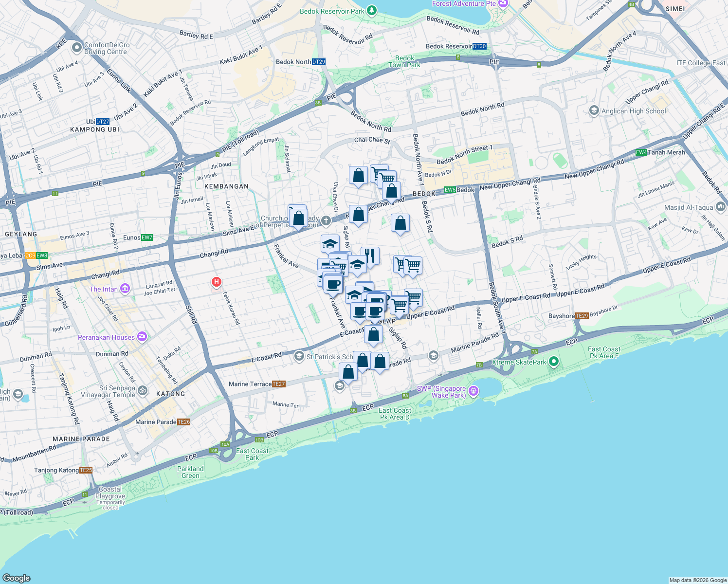Click the hospital H icon near Telok Kurau Rd

pos(217,282)
